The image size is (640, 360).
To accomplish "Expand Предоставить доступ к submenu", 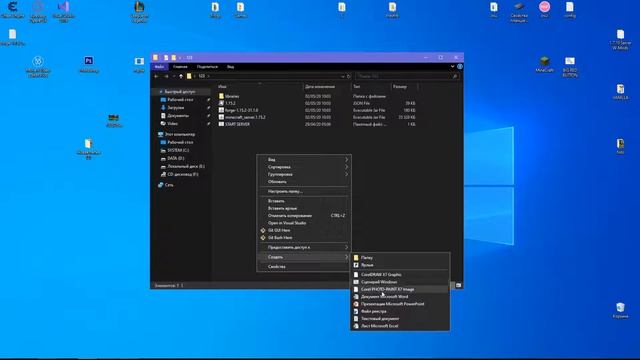I will pos(304,247).
